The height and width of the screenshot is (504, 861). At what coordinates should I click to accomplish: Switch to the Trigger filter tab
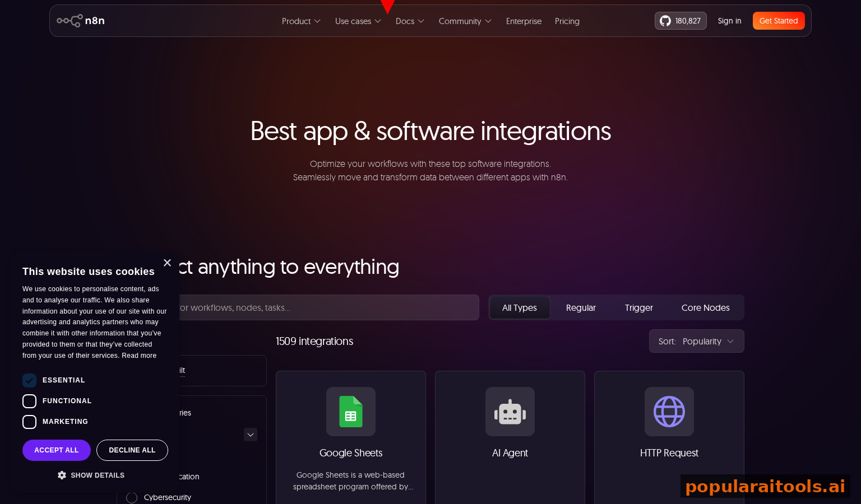pos(638,307)
